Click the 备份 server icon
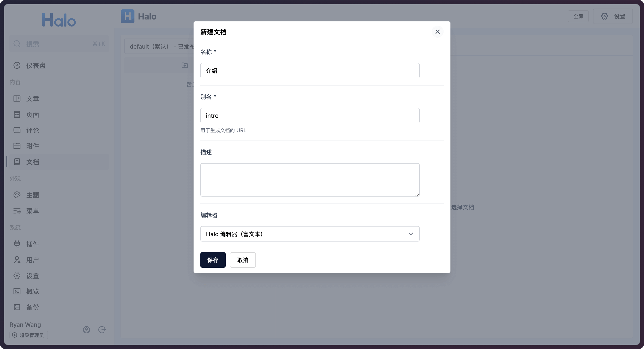644x349 pixels. [x=17, y=307]
